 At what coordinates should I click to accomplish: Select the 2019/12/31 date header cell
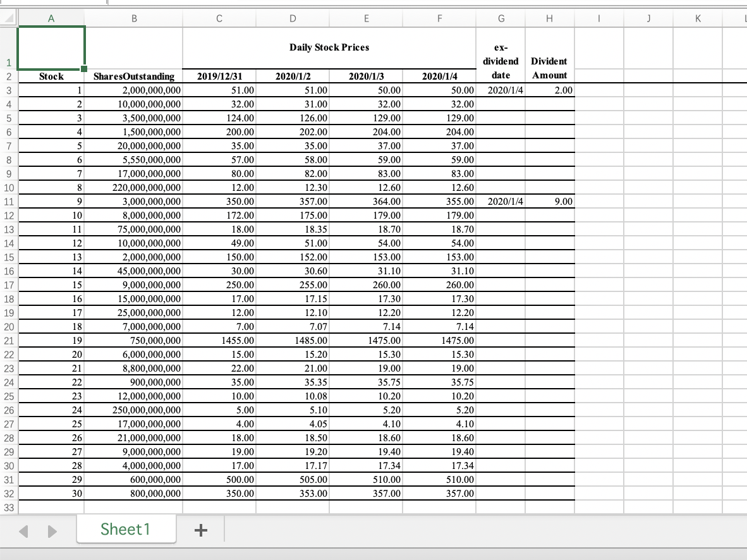pos(219,76)
